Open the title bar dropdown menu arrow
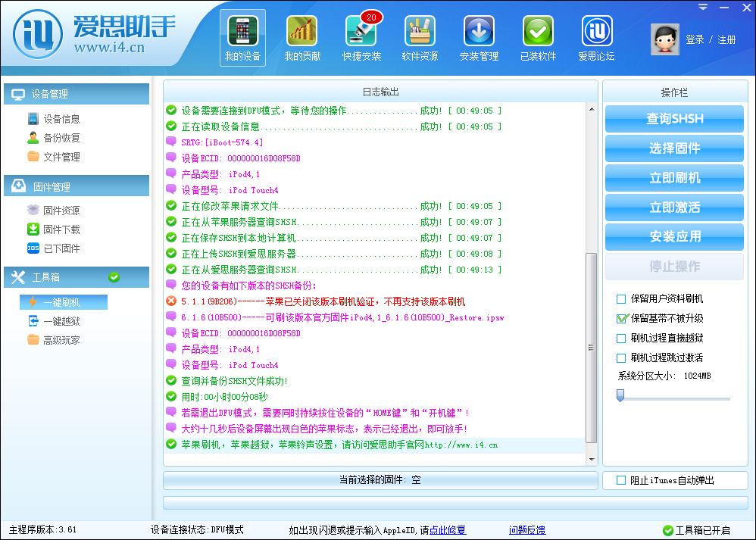This screenshot has width=756, height=540. (x=703, y=8)
